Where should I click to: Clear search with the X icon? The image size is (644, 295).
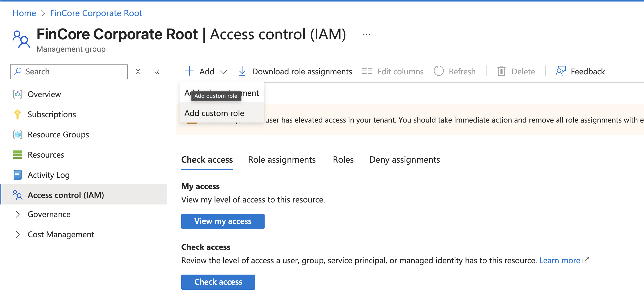tap(138, 72)
